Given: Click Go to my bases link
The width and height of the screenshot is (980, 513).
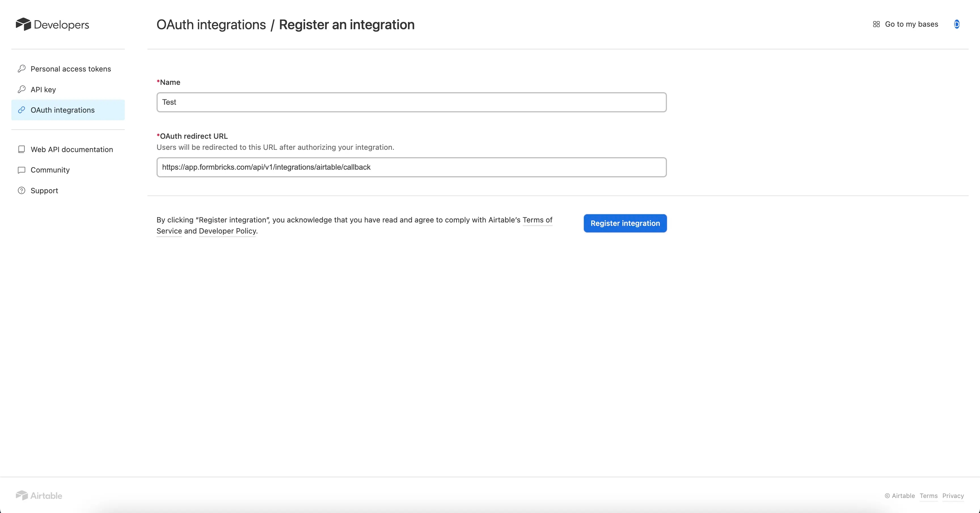Looking at the screenshot, I should [905, 24].
